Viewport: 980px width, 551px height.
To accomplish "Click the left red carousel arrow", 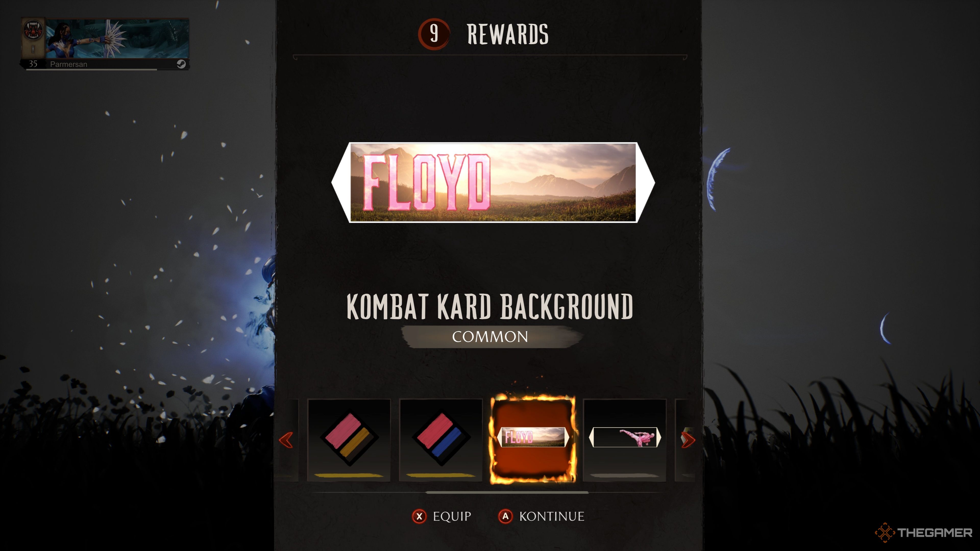I will pyautogui.click(x=286, y=440).
